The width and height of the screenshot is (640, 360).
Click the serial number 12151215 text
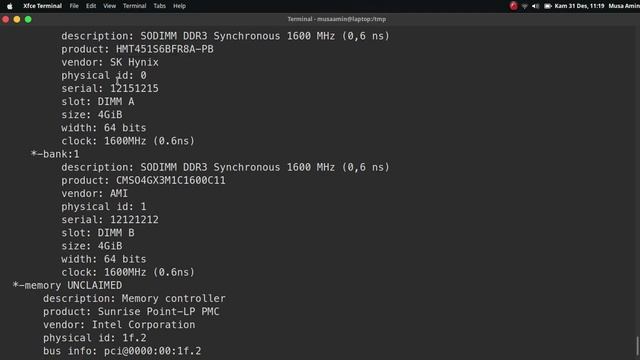pos(134,89)
